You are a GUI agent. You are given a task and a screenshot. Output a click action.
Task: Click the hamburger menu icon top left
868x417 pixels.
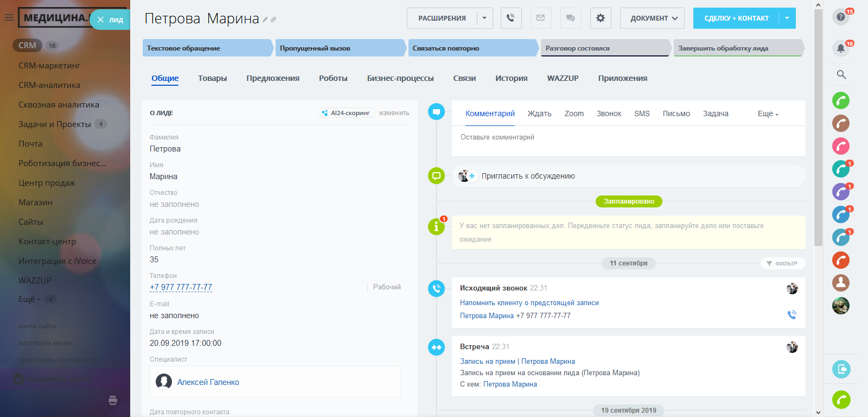[x=9, y=17]
